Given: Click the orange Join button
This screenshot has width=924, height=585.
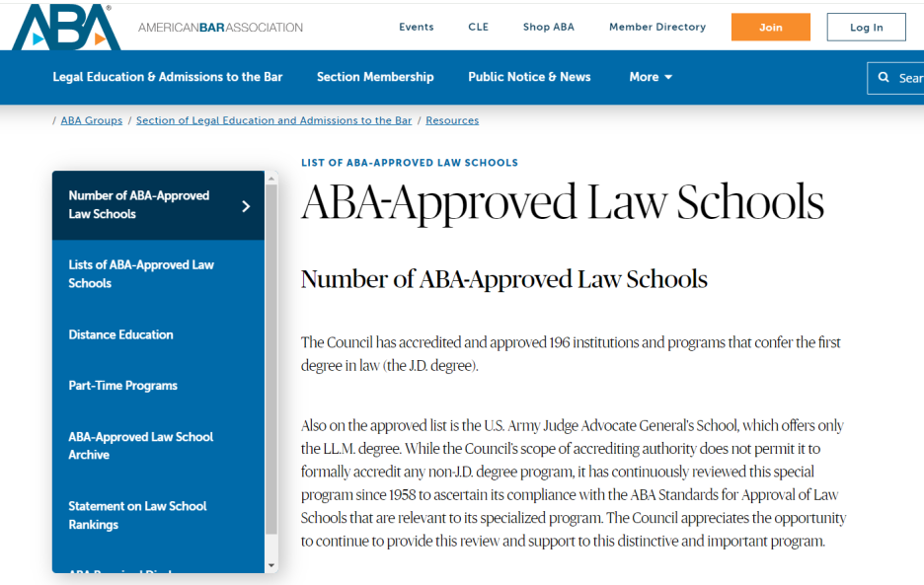Looking at the screenshot, I should click(x=771, y=27).
